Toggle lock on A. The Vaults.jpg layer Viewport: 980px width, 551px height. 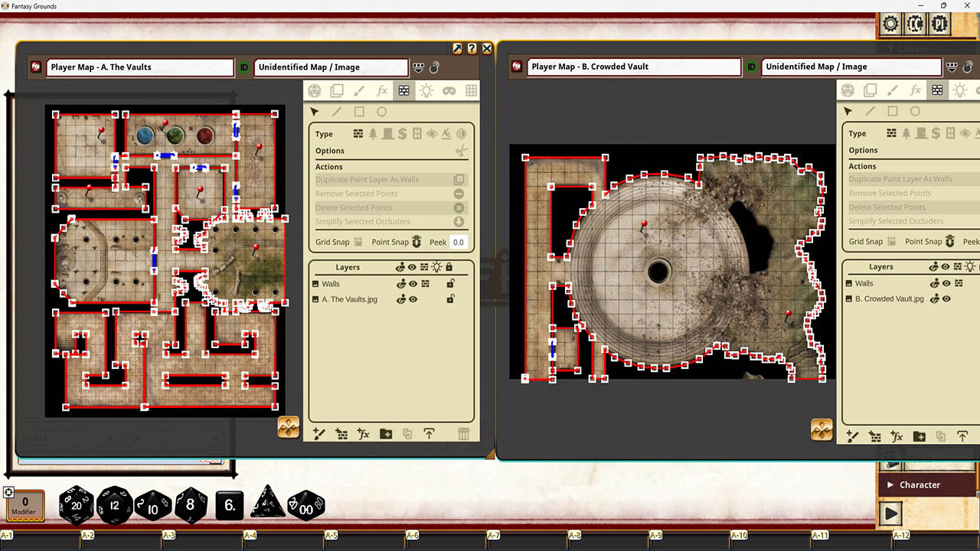[452, 299]
